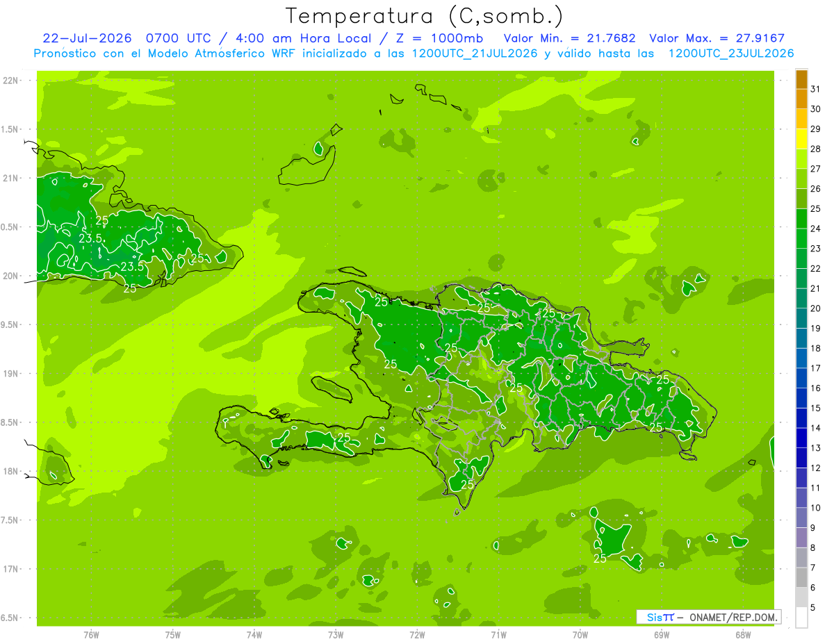Click the 72W longitude axis label
The height and width of the screenshot is (644, 834).
tap(417, 635)
